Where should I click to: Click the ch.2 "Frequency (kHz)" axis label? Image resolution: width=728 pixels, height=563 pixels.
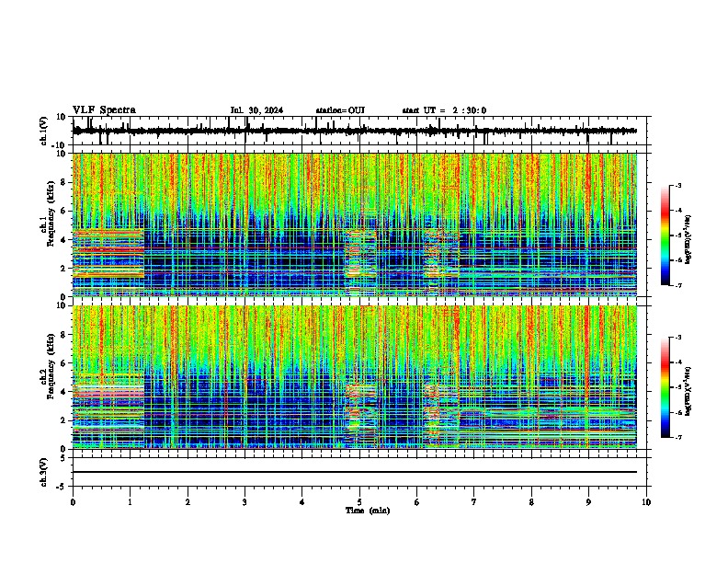51,366
